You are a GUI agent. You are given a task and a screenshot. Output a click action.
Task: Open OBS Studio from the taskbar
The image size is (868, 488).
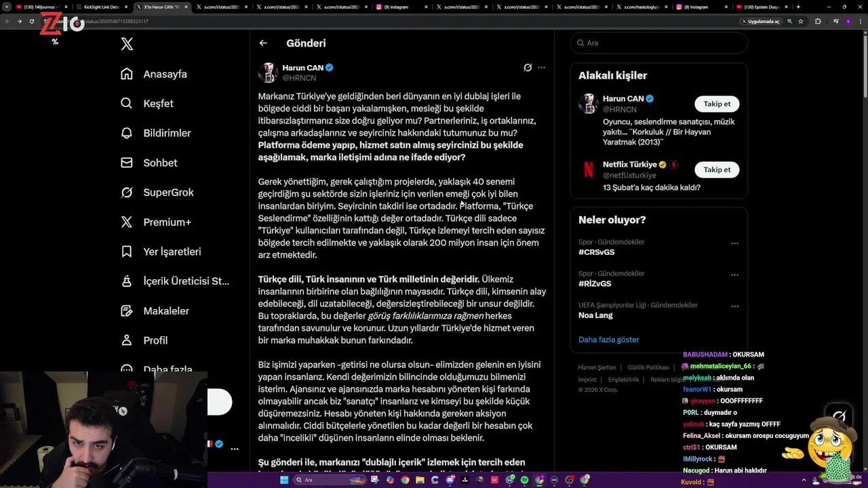(x=570, y=480)
